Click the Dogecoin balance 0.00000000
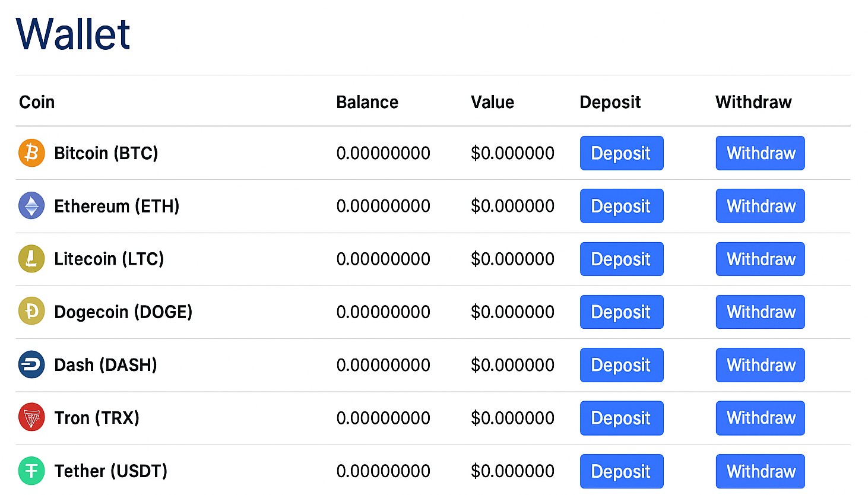The image size is (868, 495). tap(383, 312)
